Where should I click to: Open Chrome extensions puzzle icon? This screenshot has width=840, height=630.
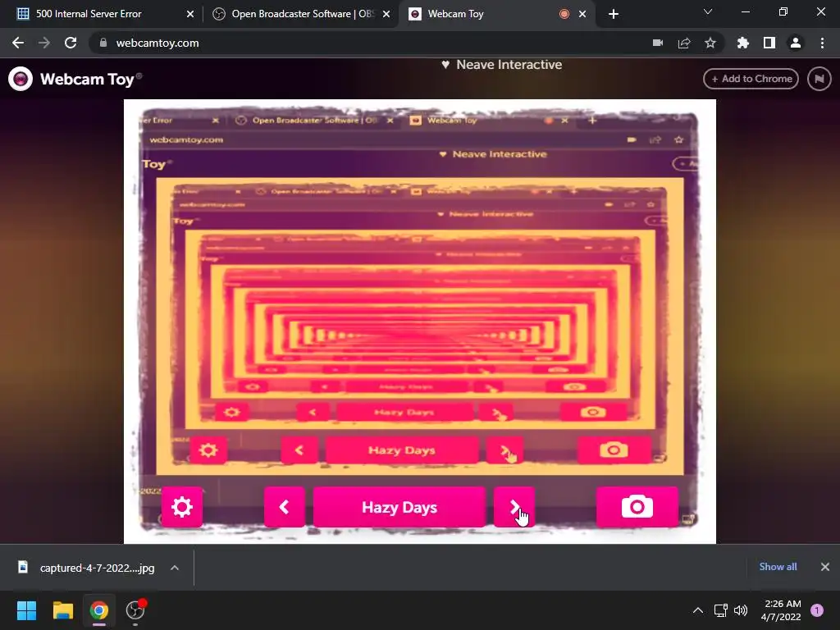[743, 43]
